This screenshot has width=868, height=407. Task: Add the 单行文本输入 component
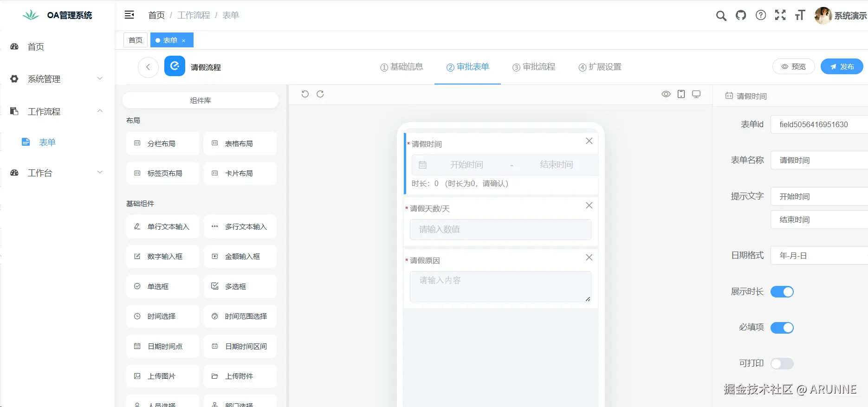(x=162, y=226)
